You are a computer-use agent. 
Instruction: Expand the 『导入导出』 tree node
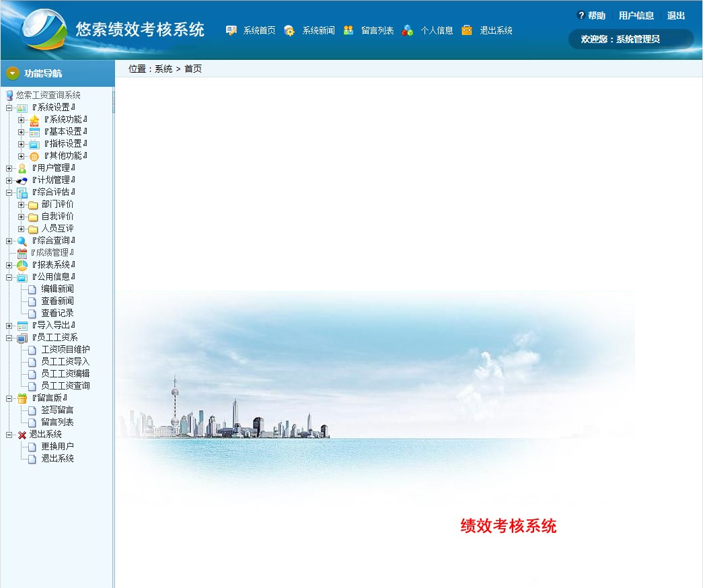coord(9,326)
